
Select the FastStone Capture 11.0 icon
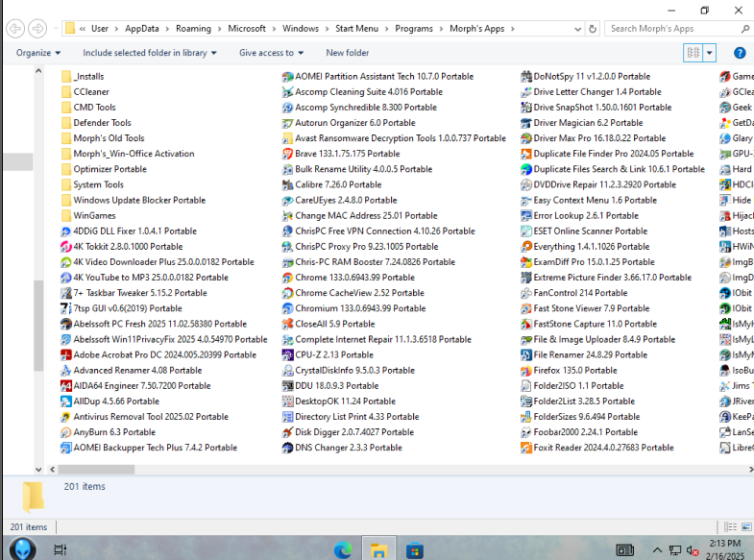point(526,324)
